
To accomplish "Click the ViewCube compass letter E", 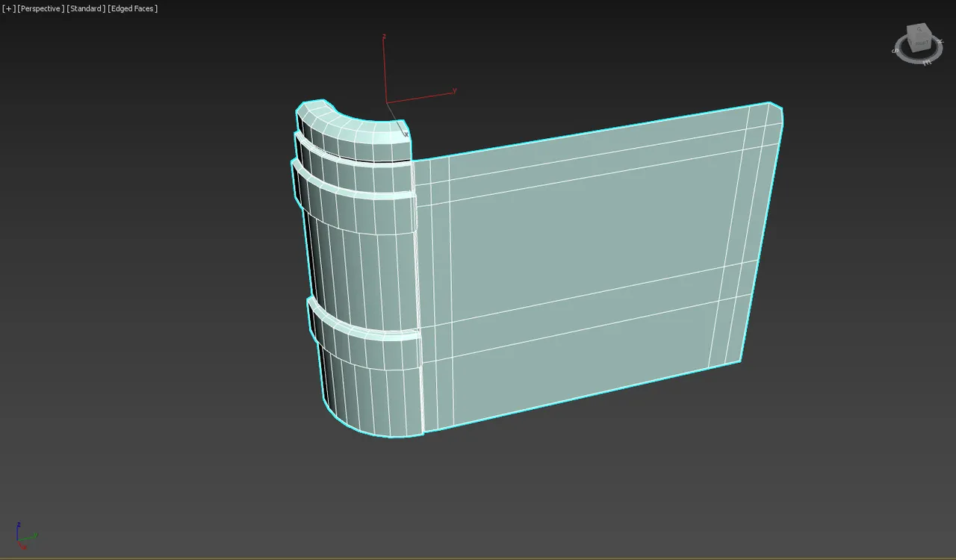I will pos(927,63).
